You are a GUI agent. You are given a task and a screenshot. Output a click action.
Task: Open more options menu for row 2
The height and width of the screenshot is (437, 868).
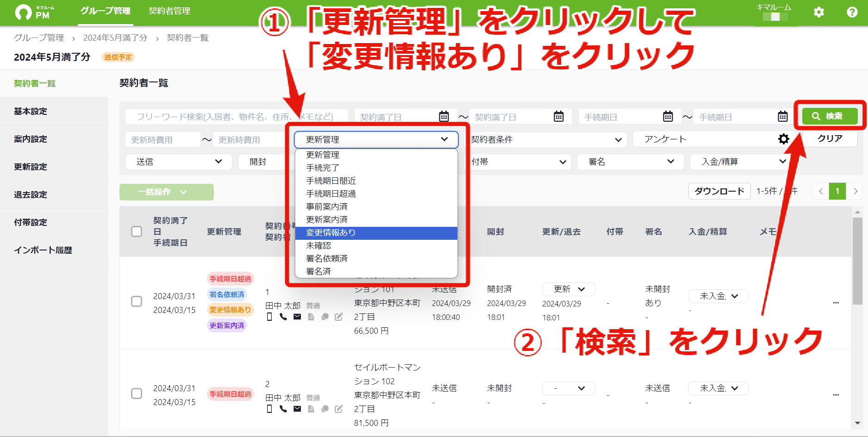click(x=836, y=395)
